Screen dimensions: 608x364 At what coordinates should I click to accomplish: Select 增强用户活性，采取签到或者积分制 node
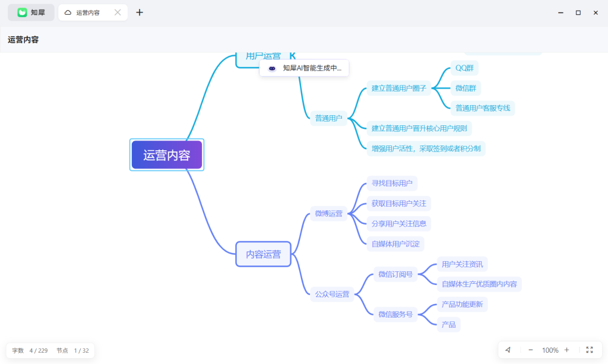(426, 148)
